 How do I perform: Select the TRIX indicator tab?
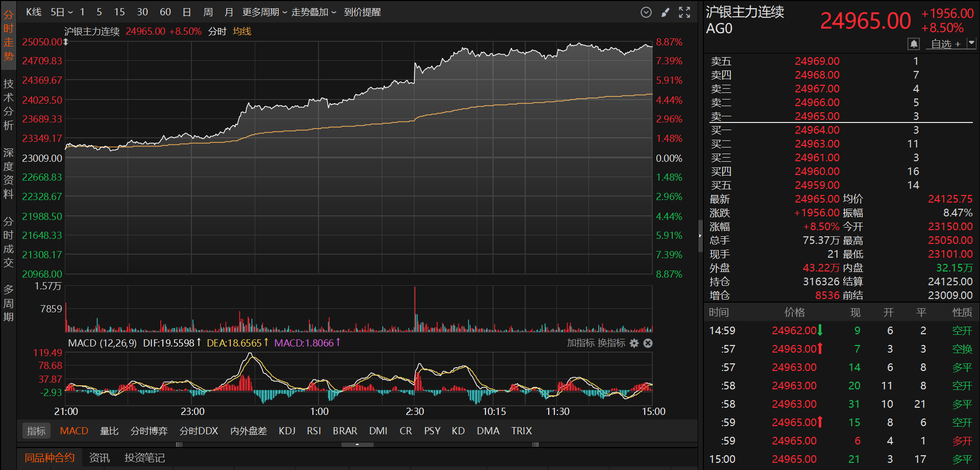click(x=522, y=431)
